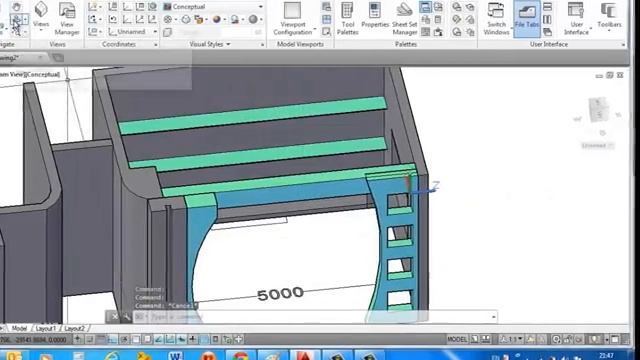Click the UCS World globe icon

[x=152, y=7]
